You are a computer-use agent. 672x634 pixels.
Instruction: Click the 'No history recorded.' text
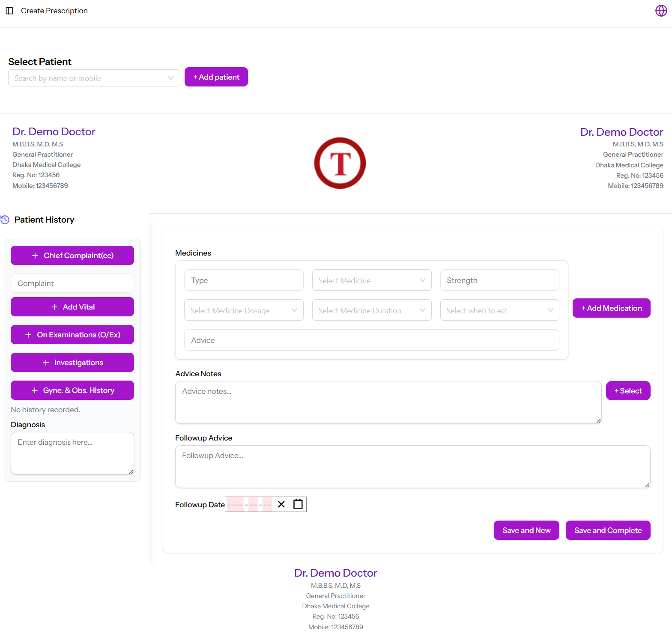coord(45,410)
